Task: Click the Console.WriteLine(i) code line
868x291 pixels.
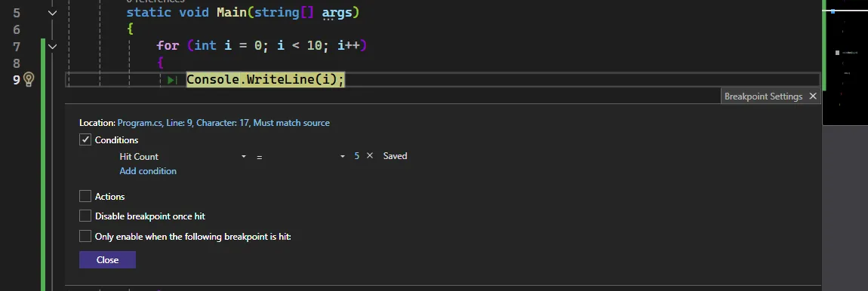Action: [x=265, y=80]
